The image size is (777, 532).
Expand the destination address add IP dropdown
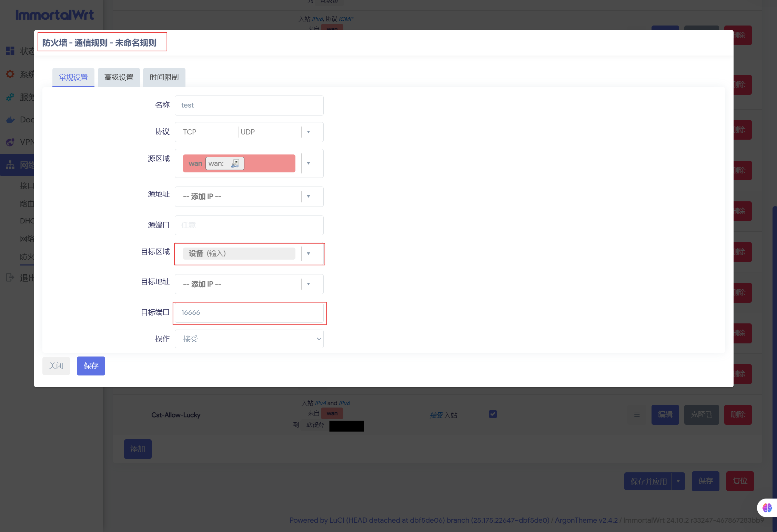coord(249,284)
